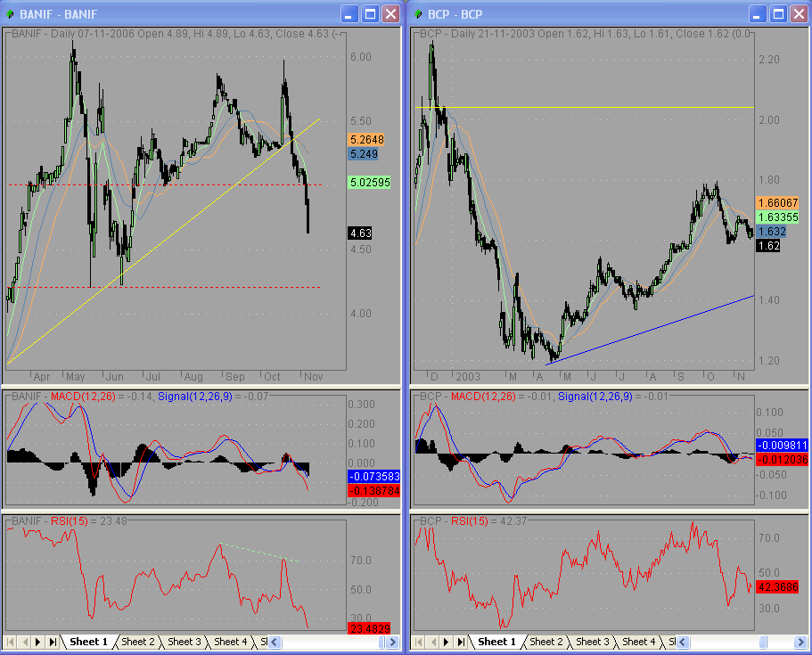Jump to first sheet in BCP window
The height and width of the screenshot is (655, 812).
pos(418,642)
